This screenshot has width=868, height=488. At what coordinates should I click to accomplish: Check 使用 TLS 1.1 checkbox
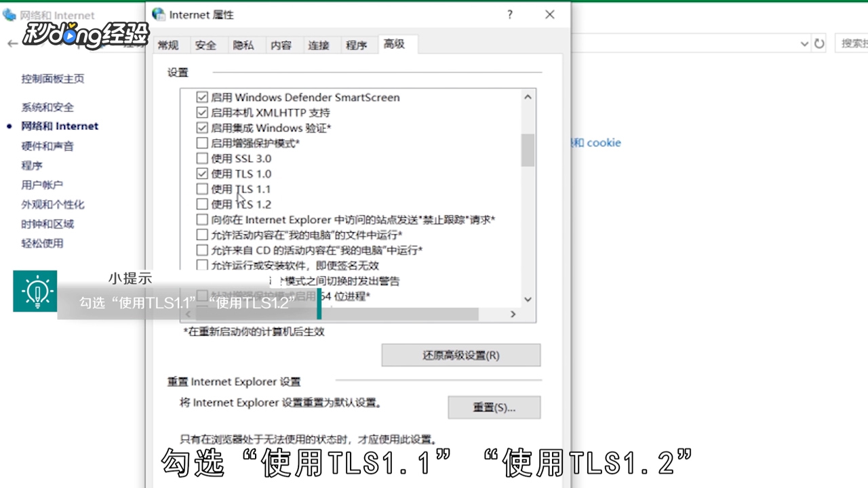[x=202, y=188]
